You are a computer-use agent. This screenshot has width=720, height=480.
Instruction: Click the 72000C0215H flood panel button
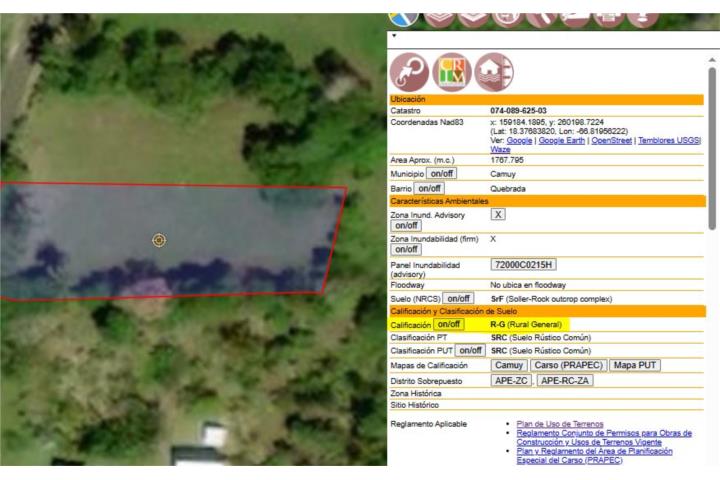pyautogui.click(x=523, y=264)
